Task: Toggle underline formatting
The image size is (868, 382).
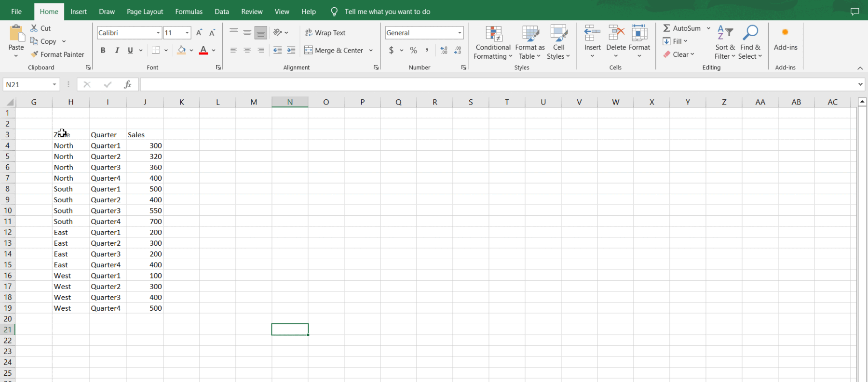Action: point(130,50)
